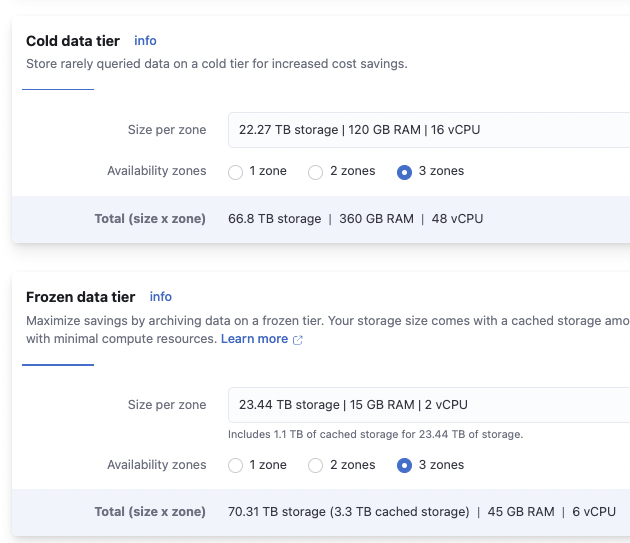
Task: Click info next to Frozen data tier
Action: (x=161, y=297)
